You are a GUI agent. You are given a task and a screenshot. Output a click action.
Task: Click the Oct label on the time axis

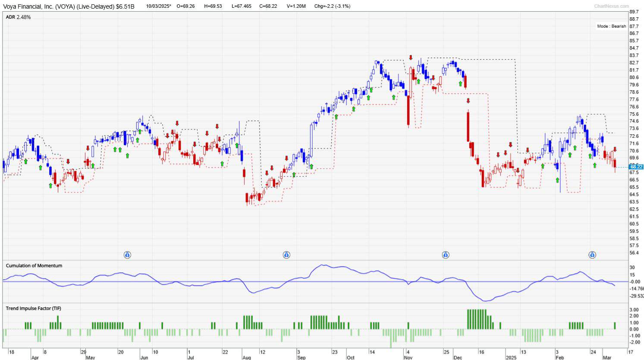(x=351, y=358)
